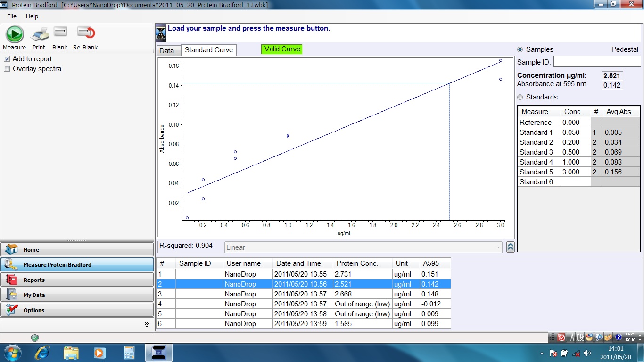Collapse the graph using the double chevron button
644x362 pixels.
(x=510, y=247)
